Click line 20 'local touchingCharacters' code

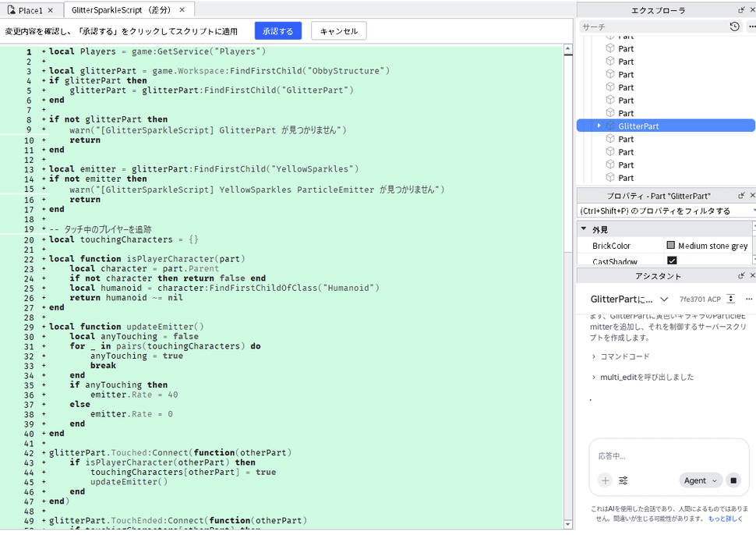123,239
